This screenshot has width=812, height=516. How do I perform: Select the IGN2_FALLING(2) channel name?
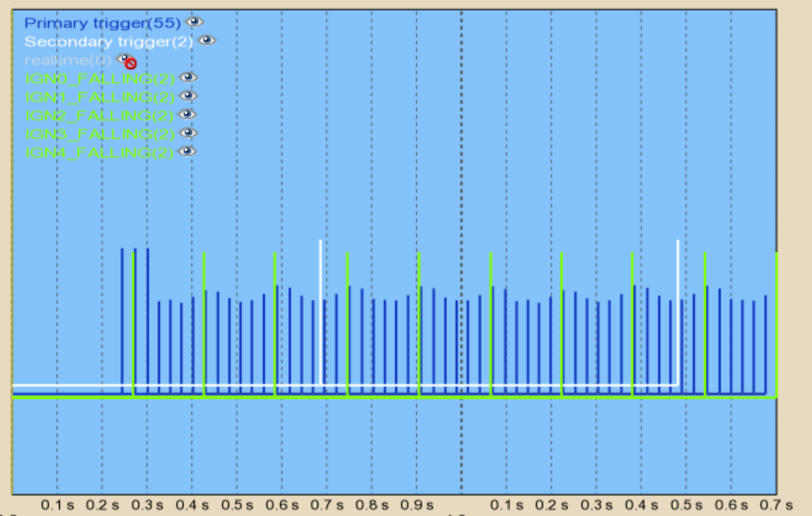[100, 115]
